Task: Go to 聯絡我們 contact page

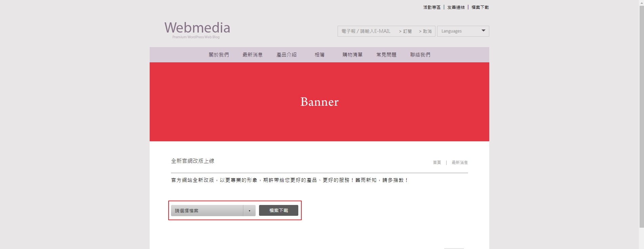Action: (420, 55)
